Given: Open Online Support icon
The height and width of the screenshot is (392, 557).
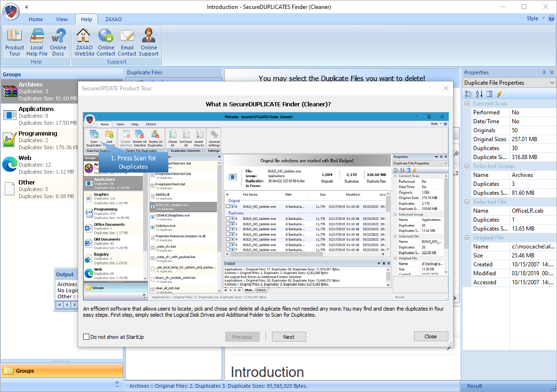Looking at the screenshot, I should 149,43.
